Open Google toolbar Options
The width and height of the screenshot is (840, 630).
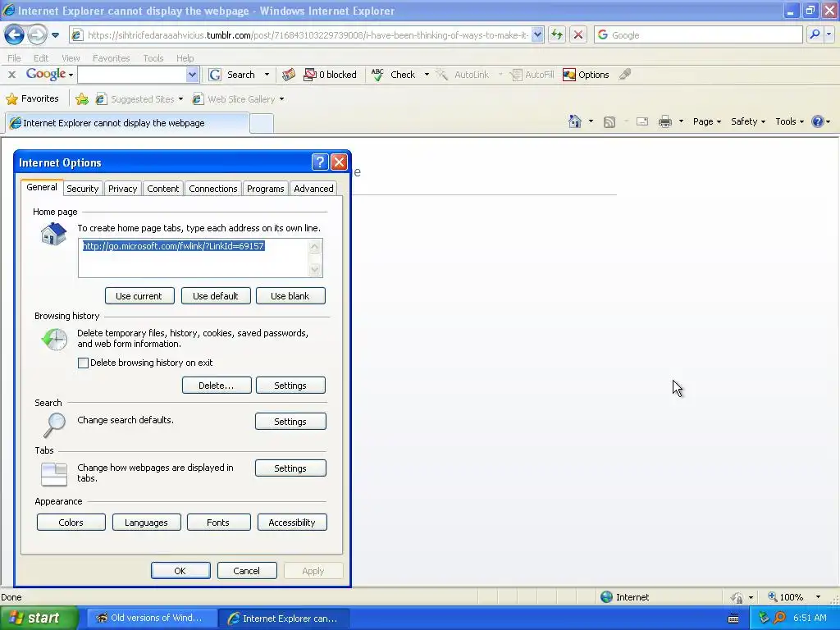pos(586,75)
